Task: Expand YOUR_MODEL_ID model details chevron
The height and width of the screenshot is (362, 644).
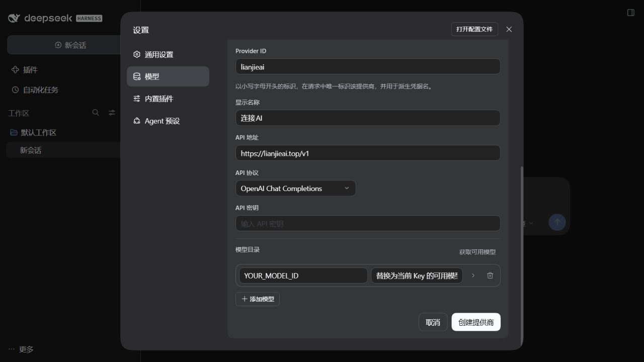Action: (x=473, y=276)
